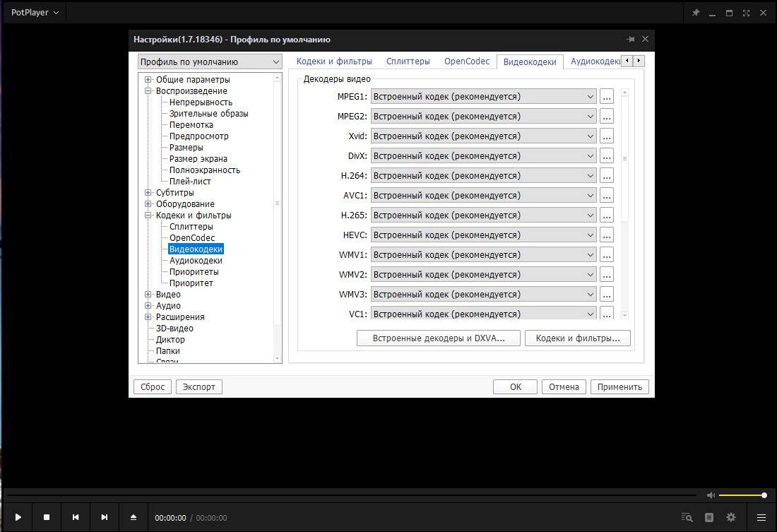
Task: Open WMV1 codec options ellipsis button
Action: coord(607,255)
